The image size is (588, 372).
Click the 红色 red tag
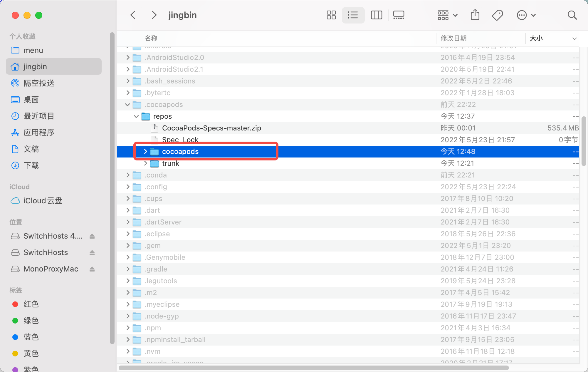point(31,304)
